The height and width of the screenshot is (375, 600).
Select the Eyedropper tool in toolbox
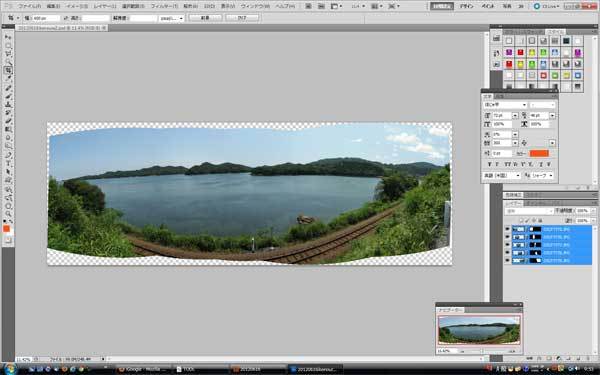(8, 78)
